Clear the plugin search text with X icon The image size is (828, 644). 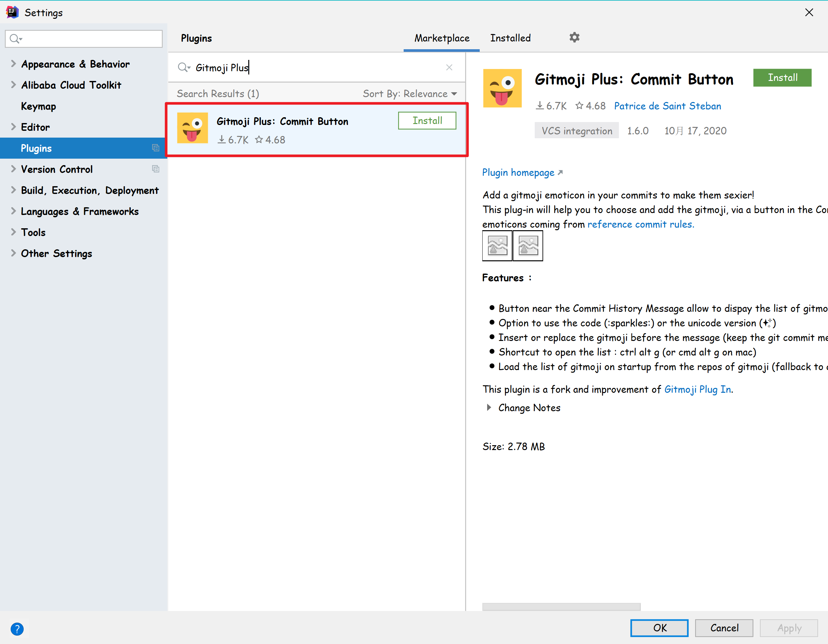tap(449, 68)
